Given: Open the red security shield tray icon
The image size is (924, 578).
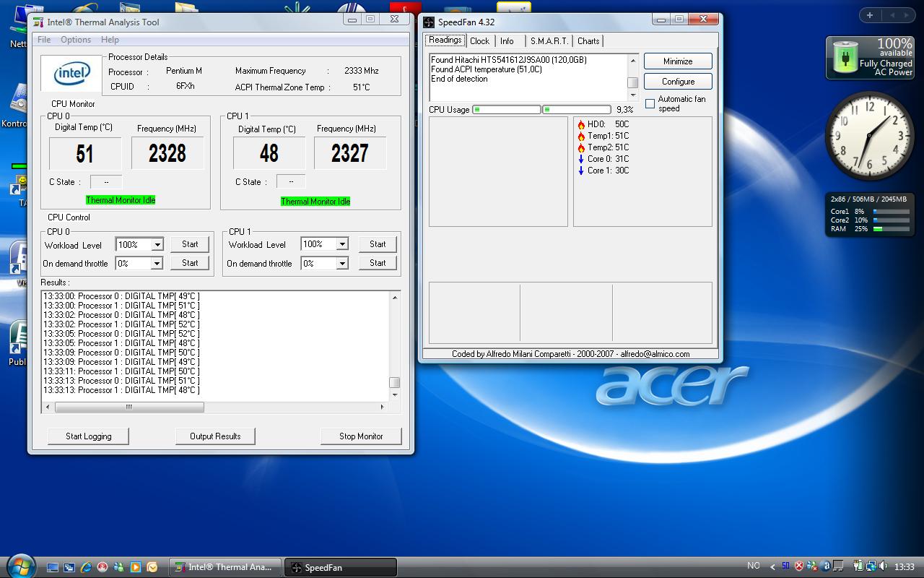Looking at the screenshot, I should (799, 566).
